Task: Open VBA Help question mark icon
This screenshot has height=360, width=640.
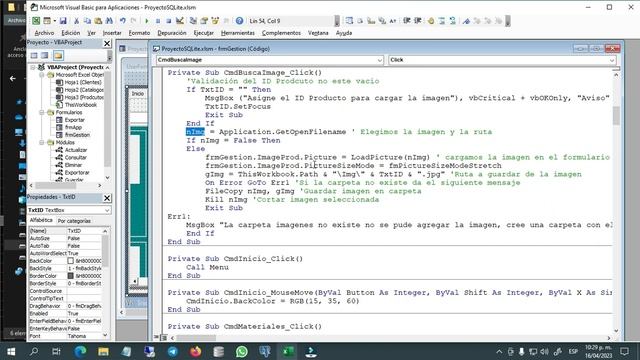Action: coord(239,21)
